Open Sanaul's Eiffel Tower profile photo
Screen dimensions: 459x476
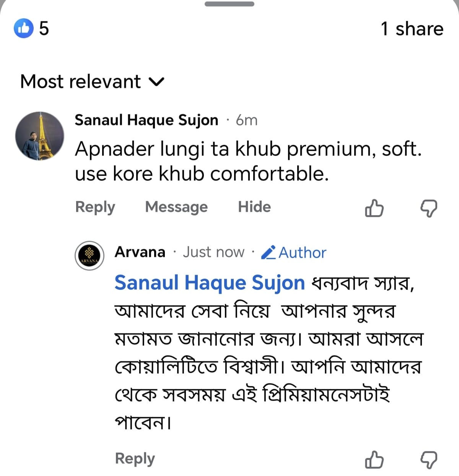click(40, 136)
